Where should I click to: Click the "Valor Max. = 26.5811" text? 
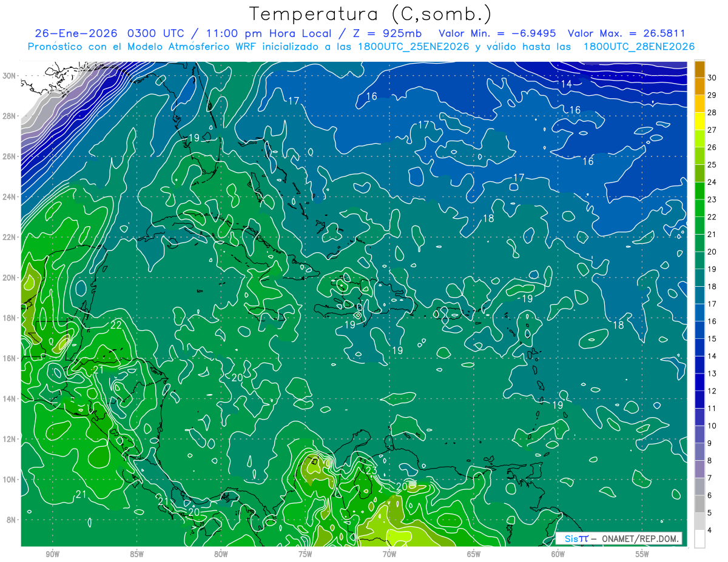coord(626,33)
